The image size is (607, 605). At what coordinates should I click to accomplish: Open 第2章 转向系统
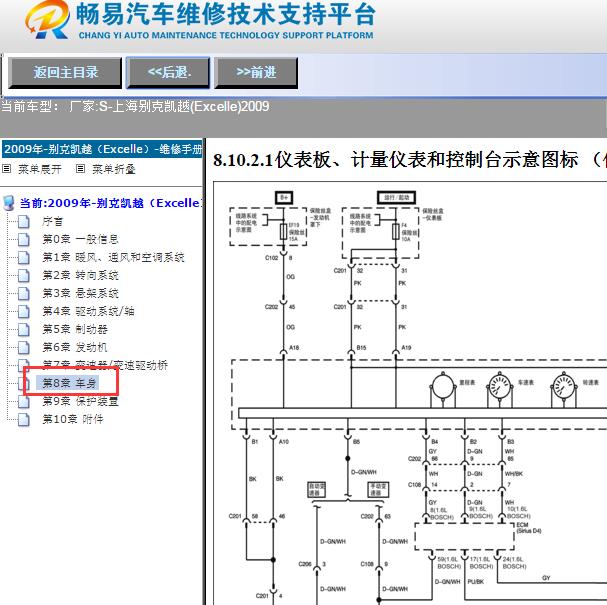[x=80, y=276]
